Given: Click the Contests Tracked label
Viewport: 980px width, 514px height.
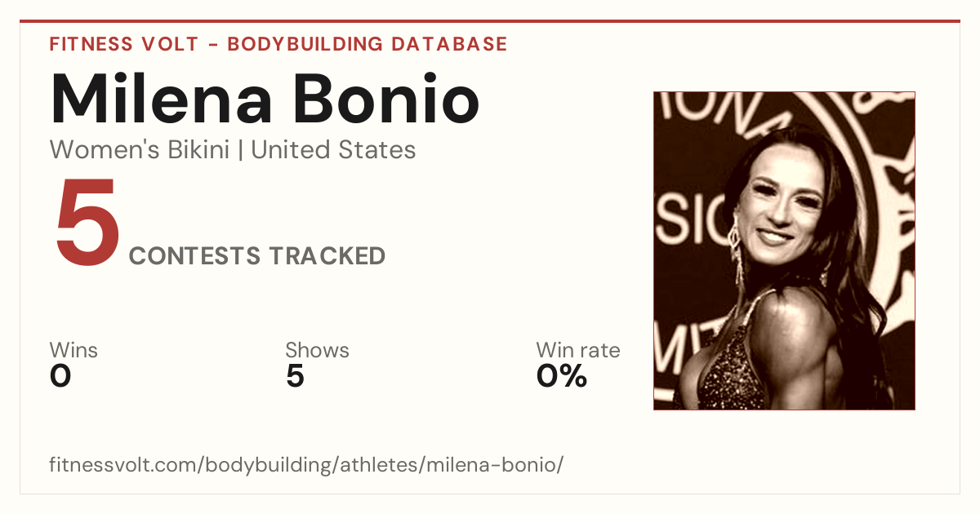Looking at the screenshot, I should [257, 256].
